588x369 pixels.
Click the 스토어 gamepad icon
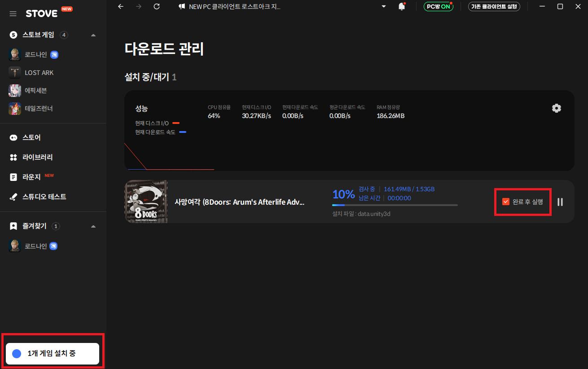coord(13,138)
